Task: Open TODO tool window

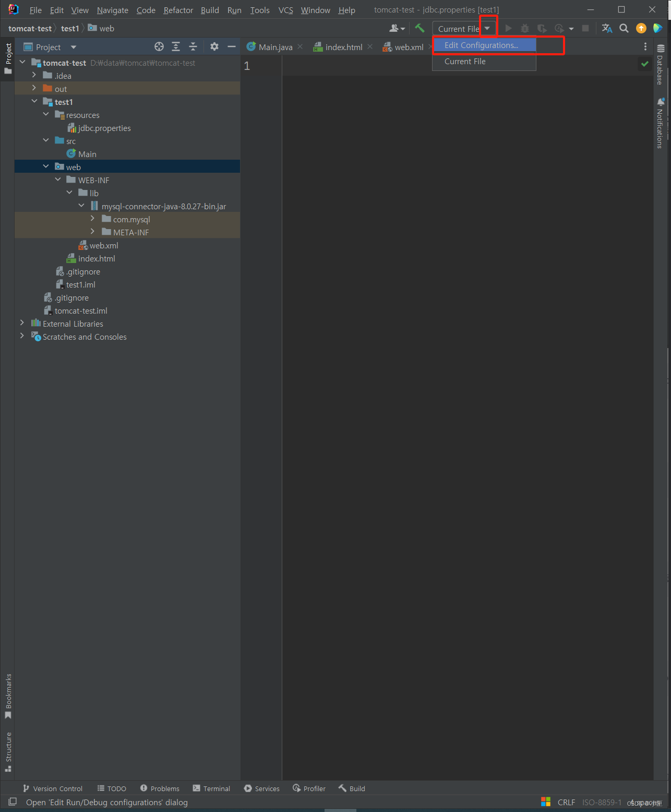Action: [x=112, y=789]
